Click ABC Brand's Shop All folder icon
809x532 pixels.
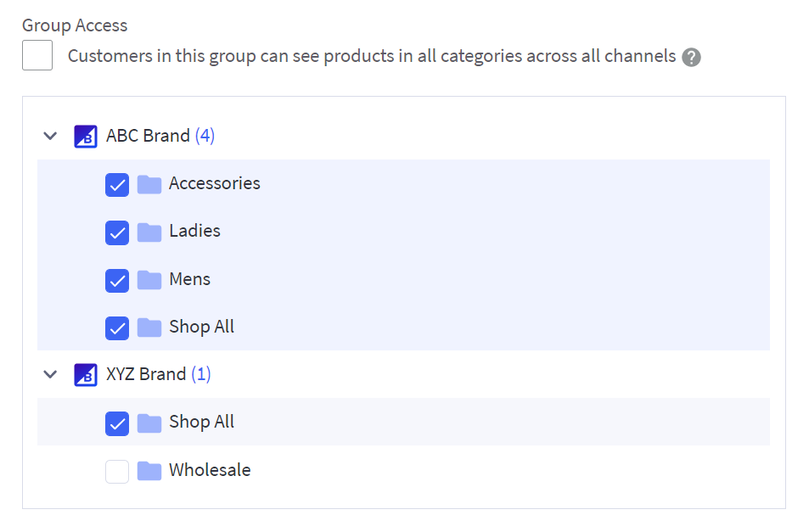point(149,328)
